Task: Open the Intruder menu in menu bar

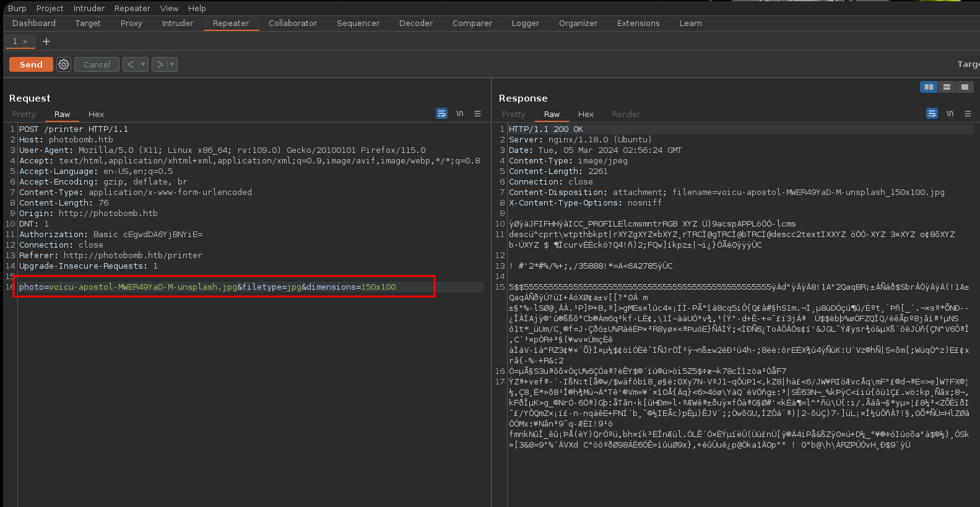Action: coord(89,8)
